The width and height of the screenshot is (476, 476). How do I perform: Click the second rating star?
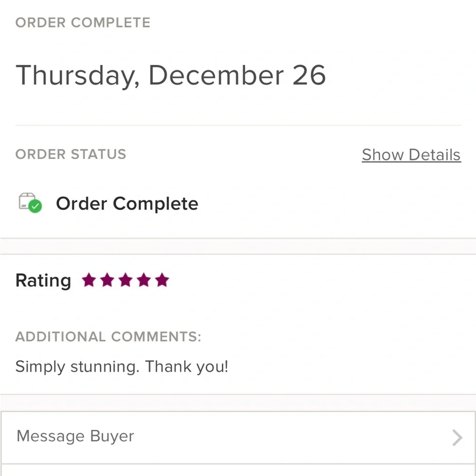click(107, 280)
